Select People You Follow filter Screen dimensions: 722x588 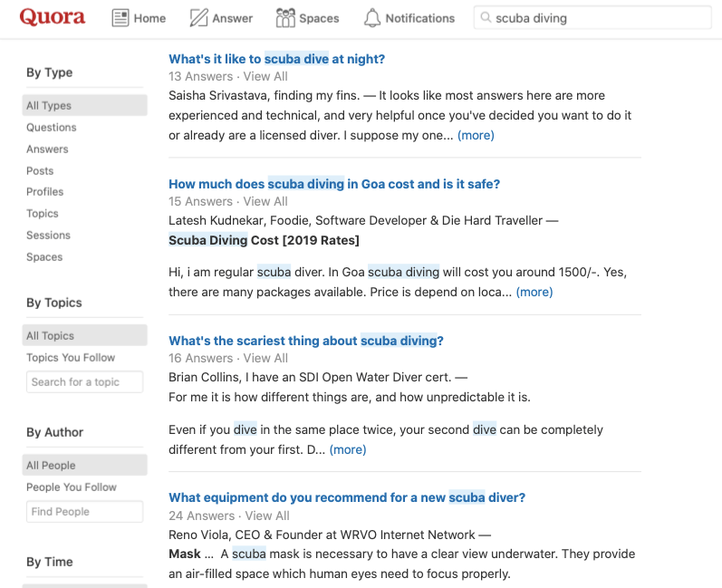click(72, 487)
